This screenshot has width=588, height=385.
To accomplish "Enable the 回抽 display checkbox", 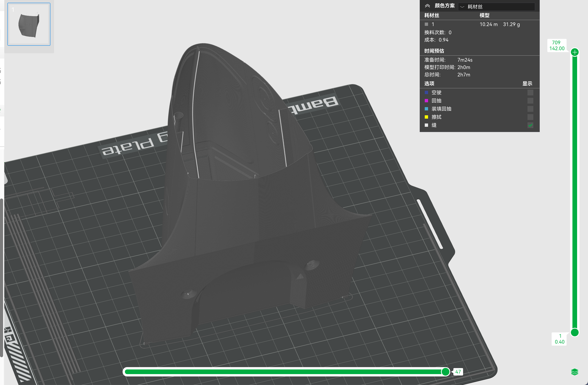I will [x=530, y=101].
